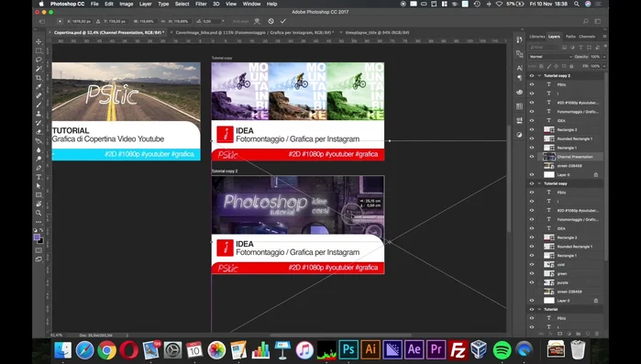
Task: Open the Fill dropdown arrow
Action: pos(604,66)
